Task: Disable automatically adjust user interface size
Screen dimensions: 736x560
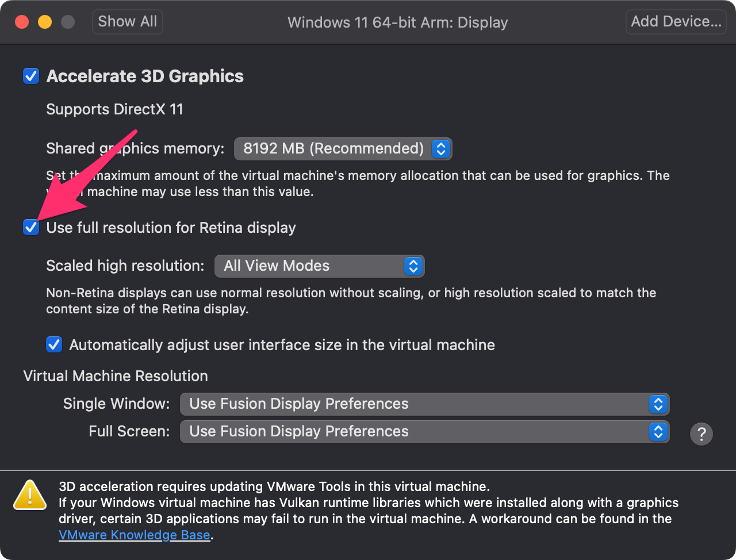Action: [x=54, y=345]
